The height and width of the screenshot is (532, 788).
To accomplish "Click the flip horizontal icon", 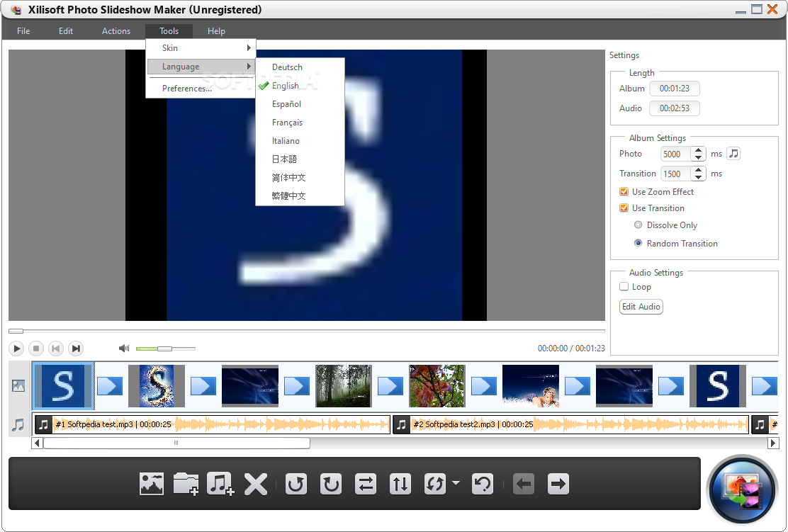I will click(366, 485).
